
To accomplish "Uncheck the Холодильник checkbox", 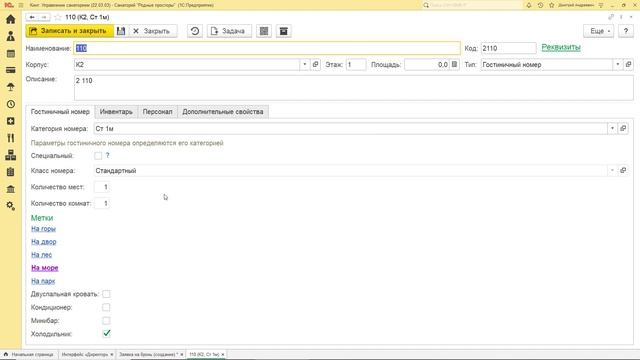I will (x=106, y=333).
